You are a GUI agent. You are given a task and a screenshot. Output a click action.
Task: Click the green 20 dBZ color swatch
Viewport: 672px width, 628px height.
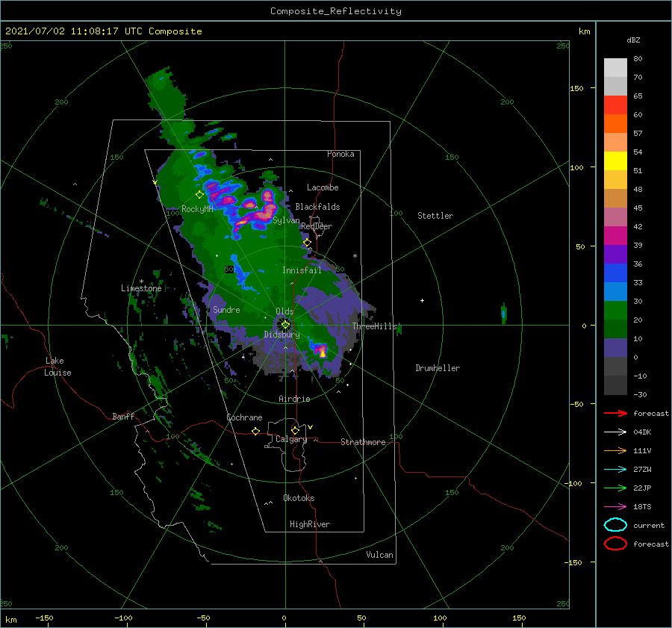point(615,310)
